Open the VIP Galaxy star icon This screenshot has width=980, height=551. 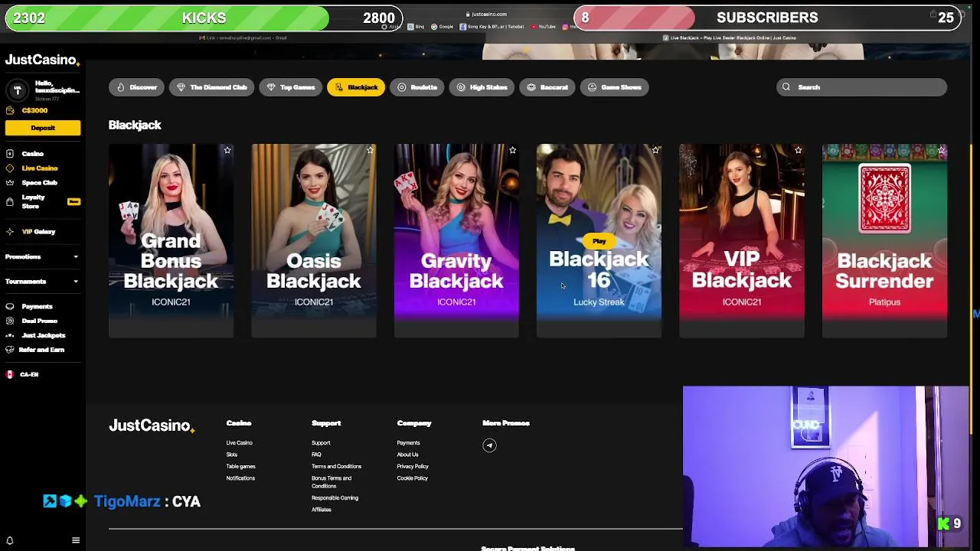point(10,232)
